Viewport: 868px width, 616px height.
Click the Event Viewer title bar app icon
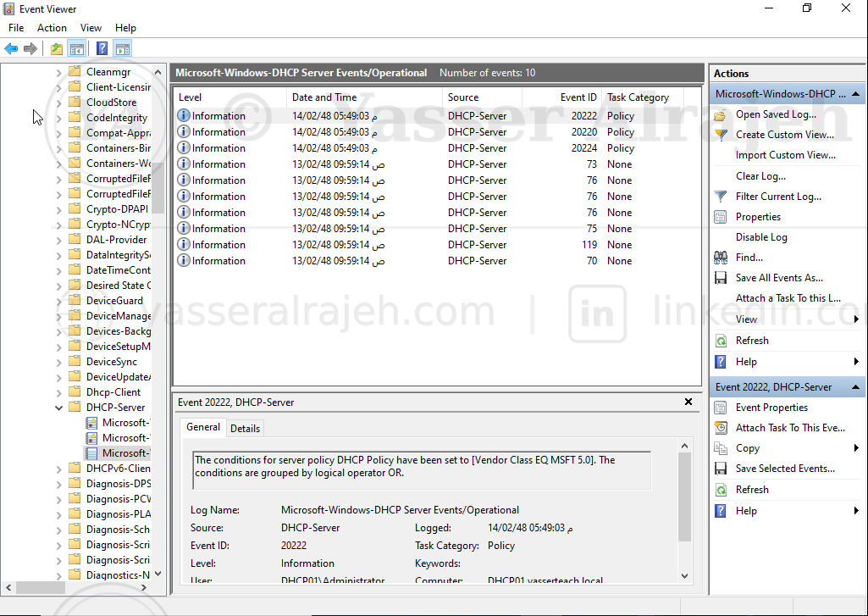click(x=8, y=8)
